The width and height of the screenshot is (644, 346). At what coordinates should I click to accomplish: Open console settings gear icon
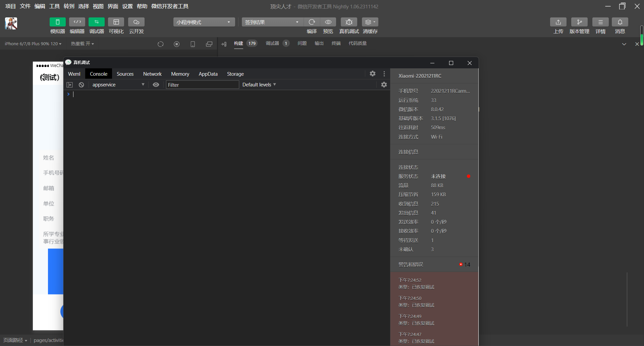(384, 85)
